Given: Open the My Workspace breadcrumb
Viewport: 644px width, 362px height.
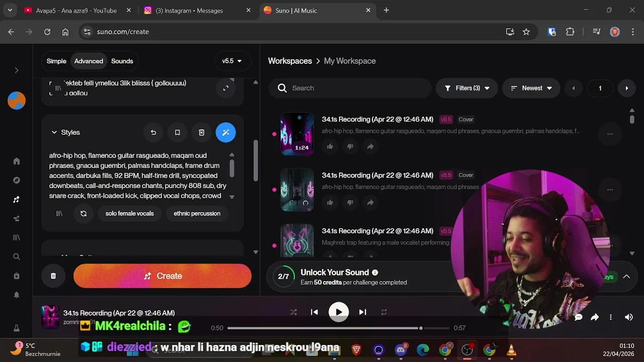Looking at the screenshot, I should tap(350, 61).
